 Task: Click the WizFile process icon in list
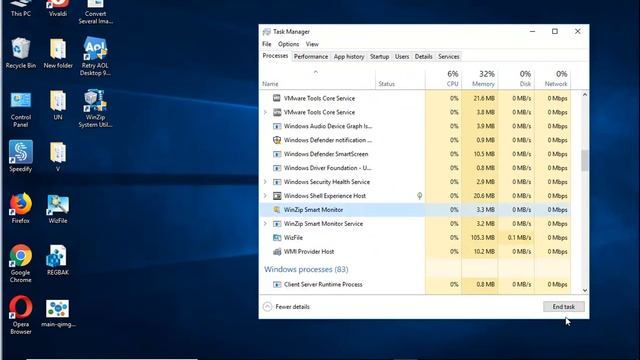click(277, 238)
